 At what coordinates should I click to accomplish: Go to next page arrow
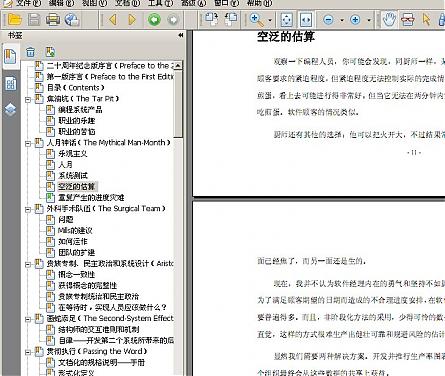132,20
